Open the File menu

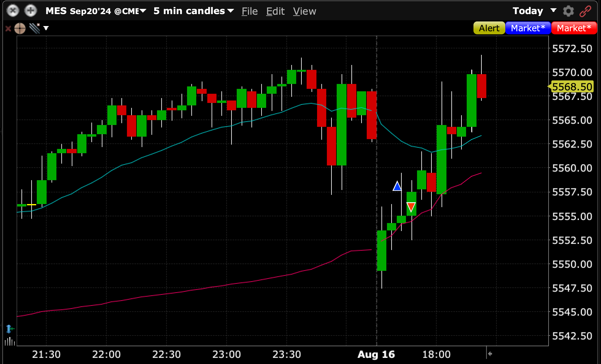pos(250,11)
